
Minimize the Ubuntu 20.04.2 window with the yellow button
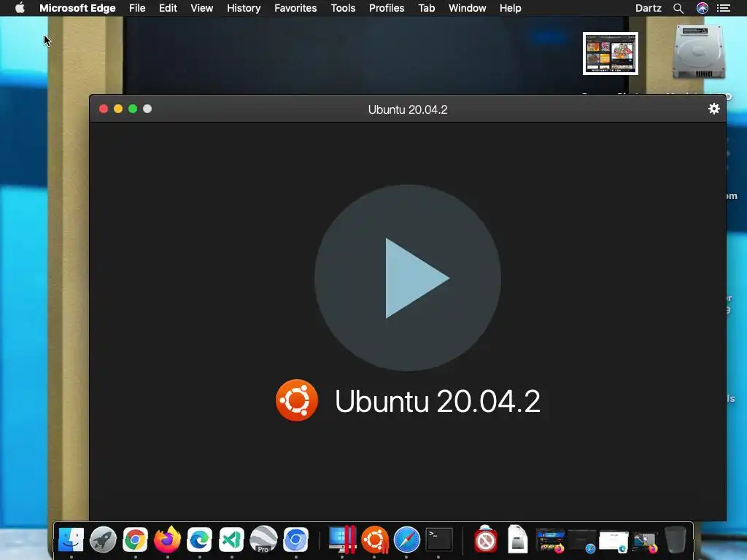[x=118, y=109]
